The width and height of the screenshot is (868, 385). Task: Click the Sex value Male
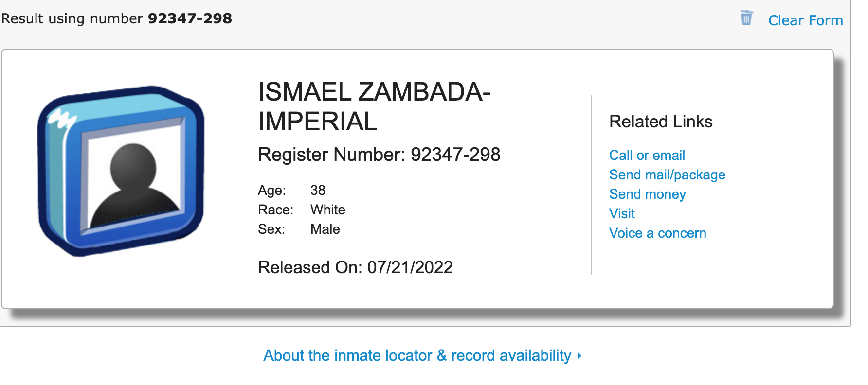pos(325,229)
